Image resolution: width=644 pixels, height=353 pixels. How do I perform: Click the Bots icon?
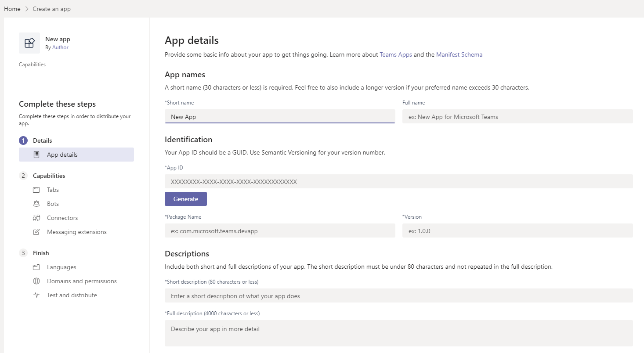point(36,204)
